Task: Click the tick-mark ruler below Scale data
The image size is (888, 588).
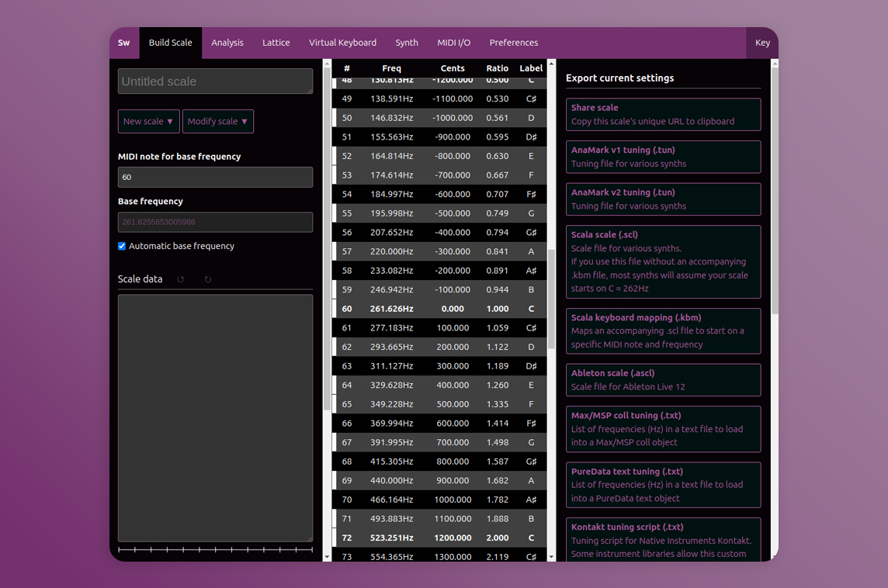Action: pos(215,550)
